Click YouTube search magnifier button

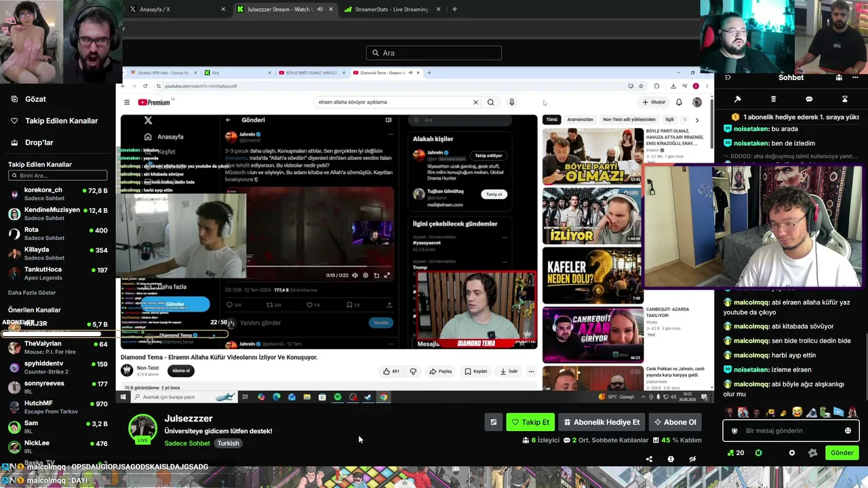[x=490, y=102]
